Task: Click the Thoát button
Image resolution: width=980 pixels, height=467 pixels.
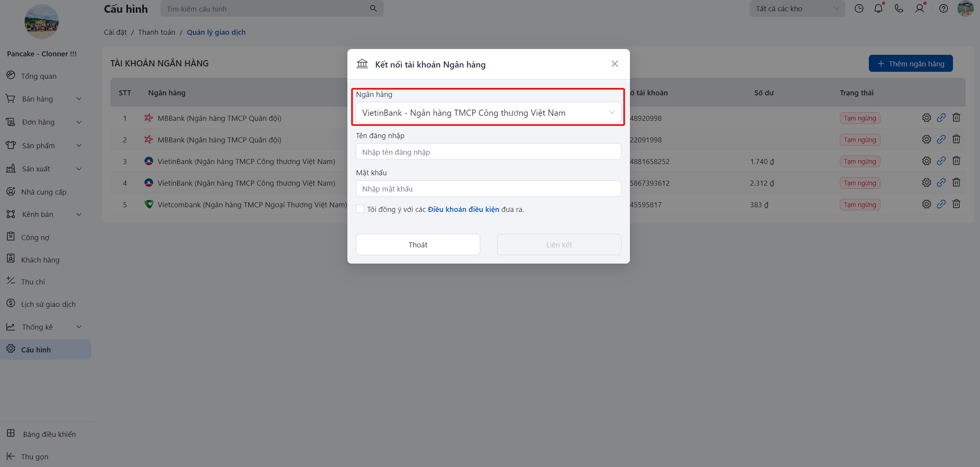Action: [418, 245]
